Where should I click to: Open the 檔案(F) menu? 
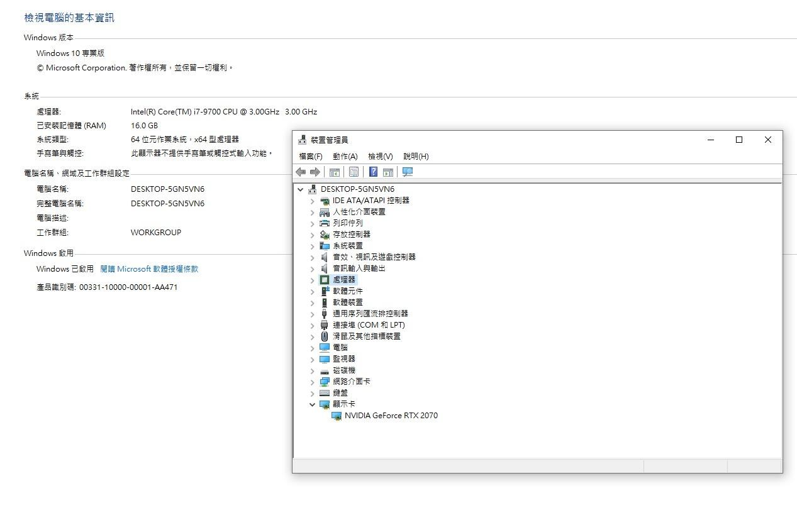309,156
